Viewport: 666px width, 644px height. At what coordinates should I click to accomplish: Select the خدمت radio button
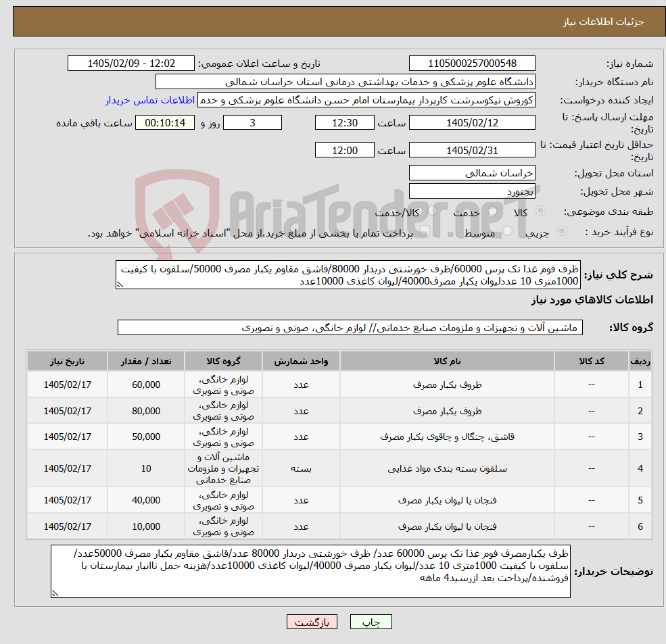pyautogui.click(x=493, y=211)
